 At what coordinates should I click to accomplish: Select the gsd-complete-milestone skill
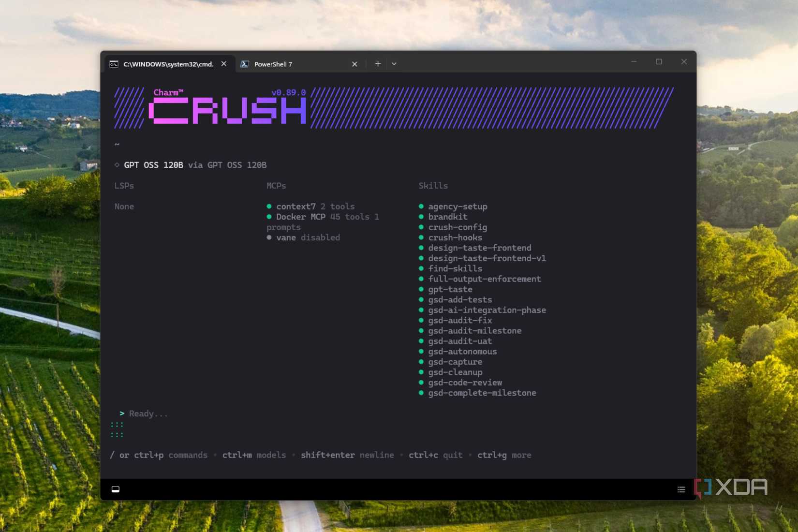[477, 393]
